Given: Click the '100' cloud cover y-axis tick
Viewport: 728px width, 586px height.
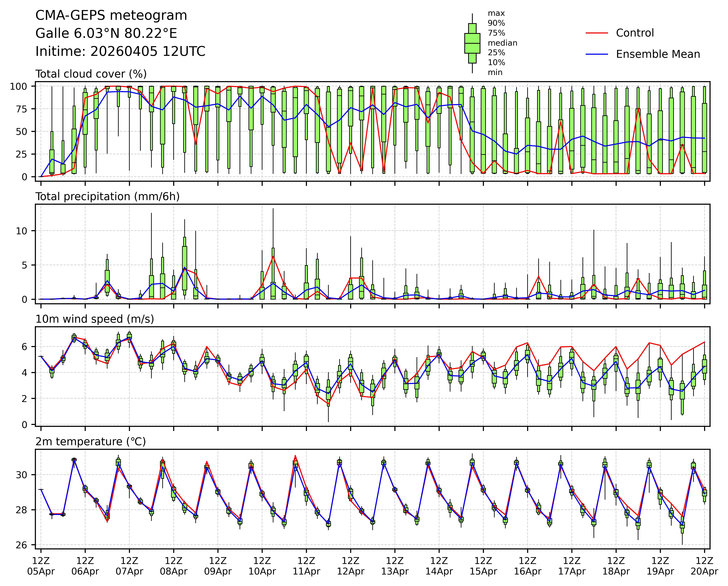Looking at the screenshot, I should (x=18, y=86).
